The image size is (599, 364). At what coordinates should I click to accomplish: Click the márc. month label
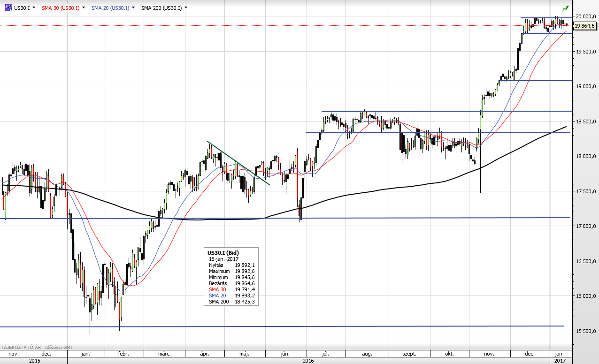pos(164,354)
